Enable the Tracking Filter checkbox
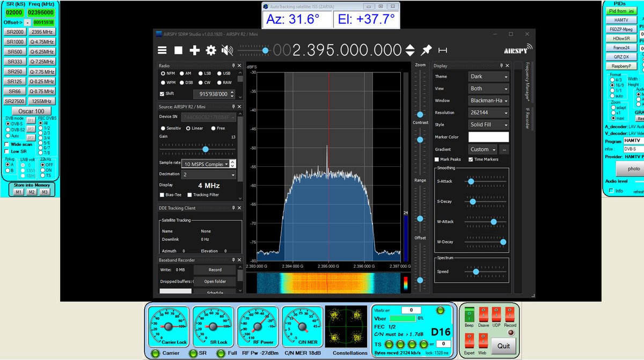644x360 pixels. click(x=189, y=195)
